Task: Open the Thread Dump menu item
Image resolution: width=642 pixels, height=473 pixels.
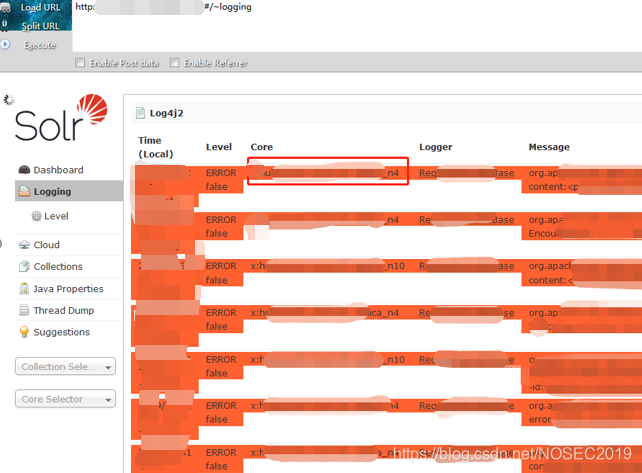Action: click(x=64, y=310)
